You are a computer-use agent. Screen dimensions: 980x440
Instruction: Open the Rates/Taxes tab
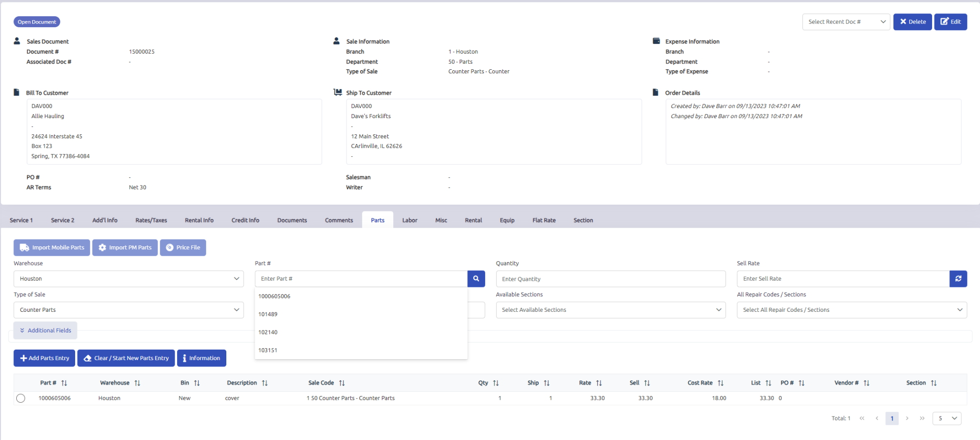pos(151,220)
